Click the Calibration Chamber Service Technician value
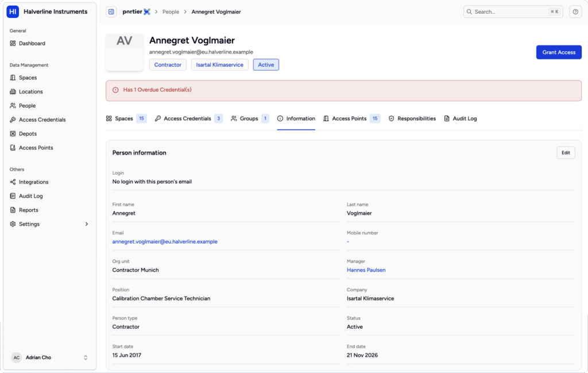Image resolution: width=588 pixels, height=373 pixels. (161, 299)
